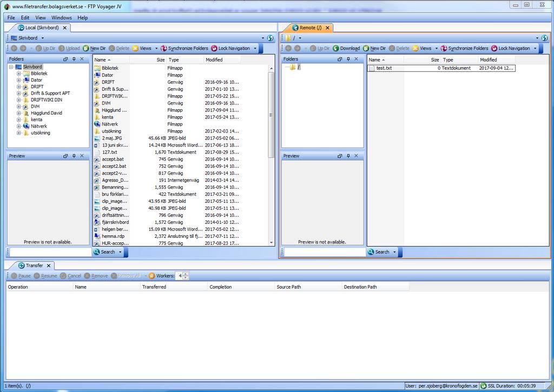Screen dimensions: 554x392
Task: Switch to the Remote (/) tab
Action: pos(311,28)
